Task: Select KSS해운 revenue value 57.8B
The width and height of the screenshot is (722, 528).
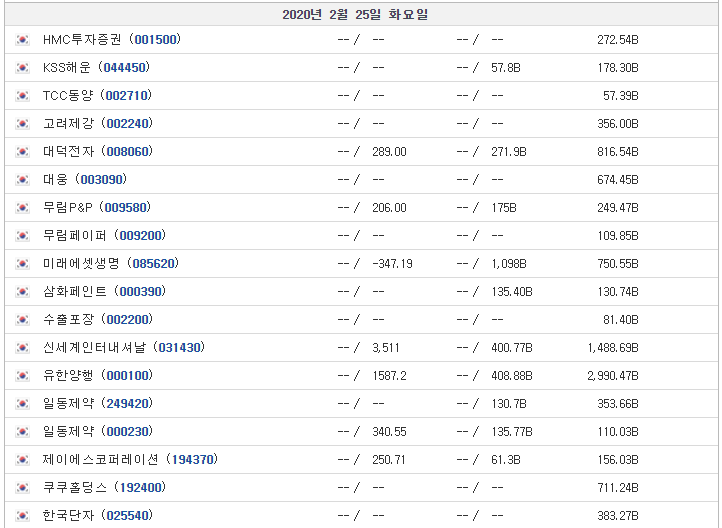Action: click(x=506, y=68)
